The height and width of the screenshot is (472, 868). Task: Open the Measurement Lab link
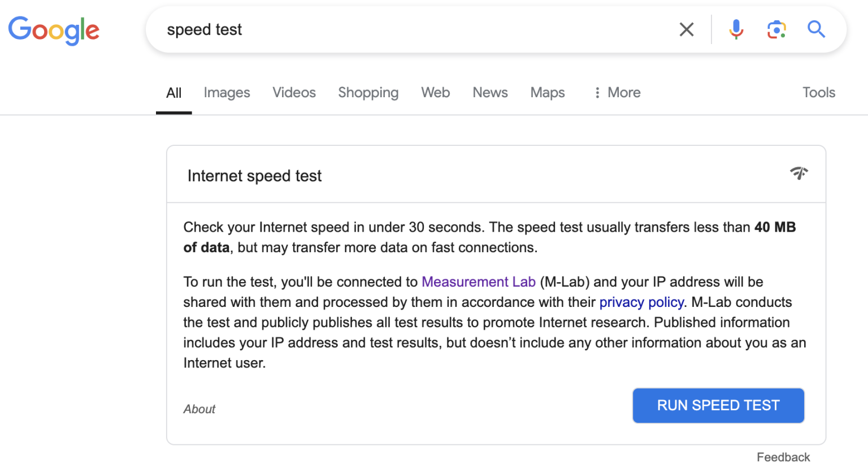pos(479,282)
